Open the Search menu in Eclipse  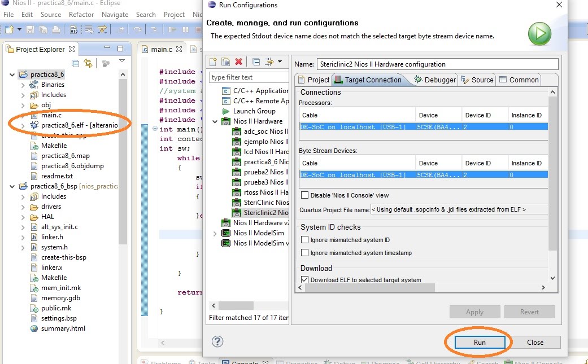click(x=146, y=15)
